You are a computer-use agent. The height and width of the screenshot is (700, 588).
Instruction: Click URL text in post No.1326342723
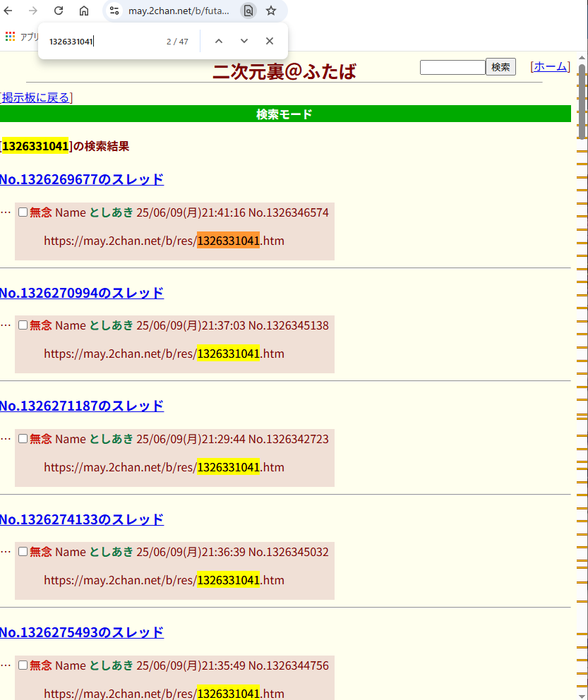(164, 467)
